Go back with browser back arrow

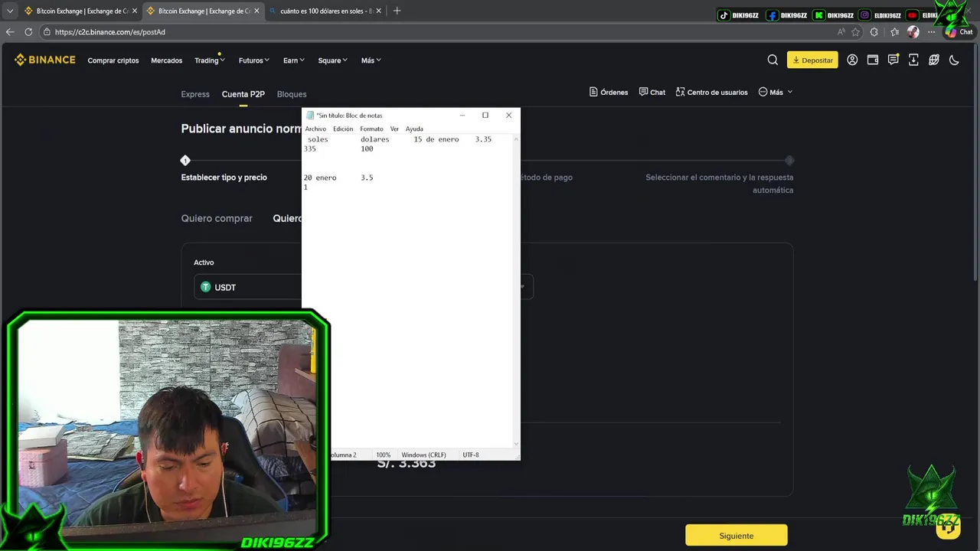click(10, 32)
